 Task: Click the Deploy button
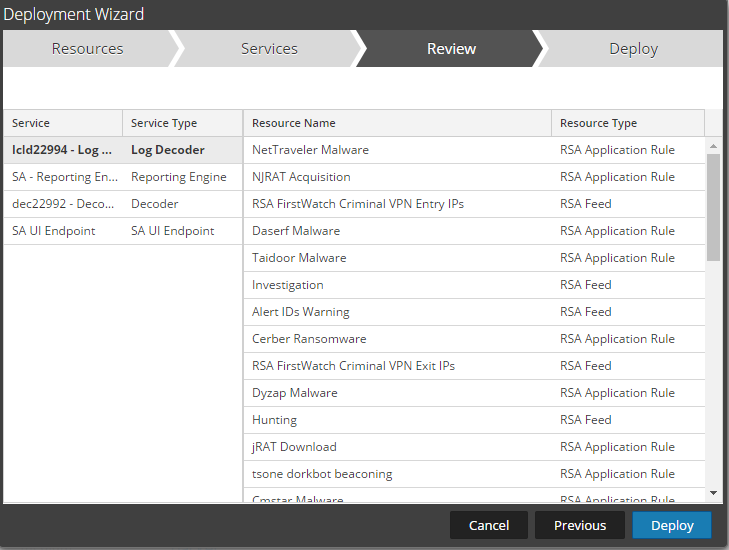click(x=671, y=525)
